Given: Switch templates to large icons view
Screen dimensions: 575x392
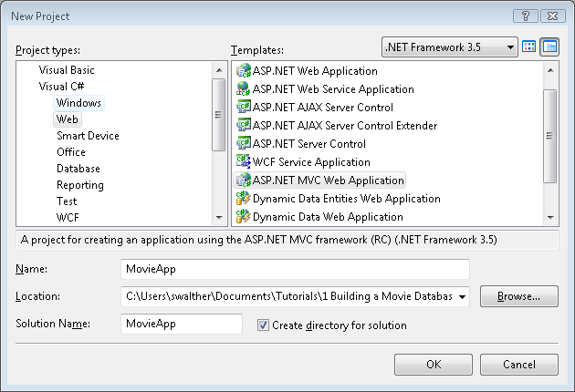Looking at the screenshot, I should [529, 46].
